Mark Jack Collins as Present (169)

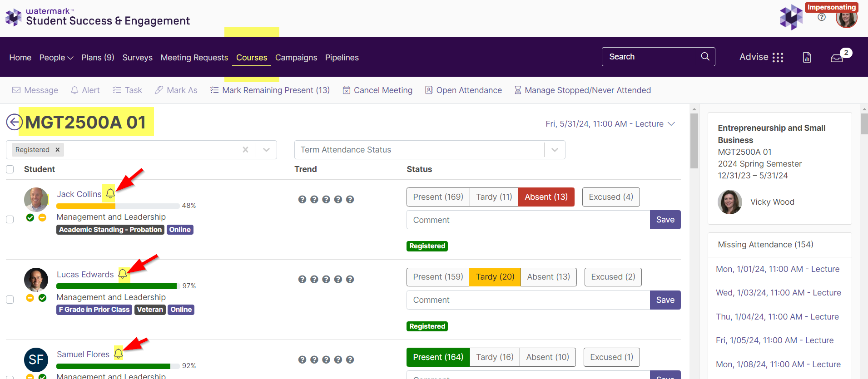(x=438, y=197)
